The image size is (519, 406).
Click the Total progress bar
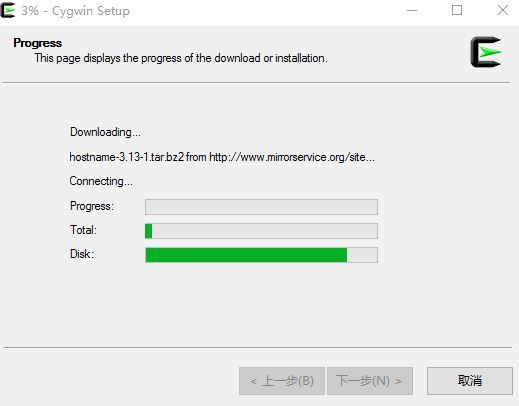click(x=261, y=231)
